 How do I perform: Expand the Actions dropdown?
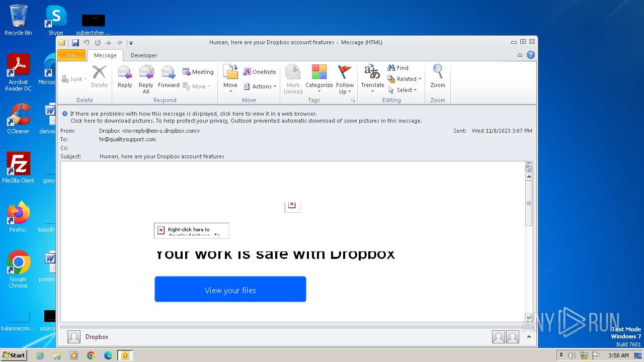click(x=260, y=86)
